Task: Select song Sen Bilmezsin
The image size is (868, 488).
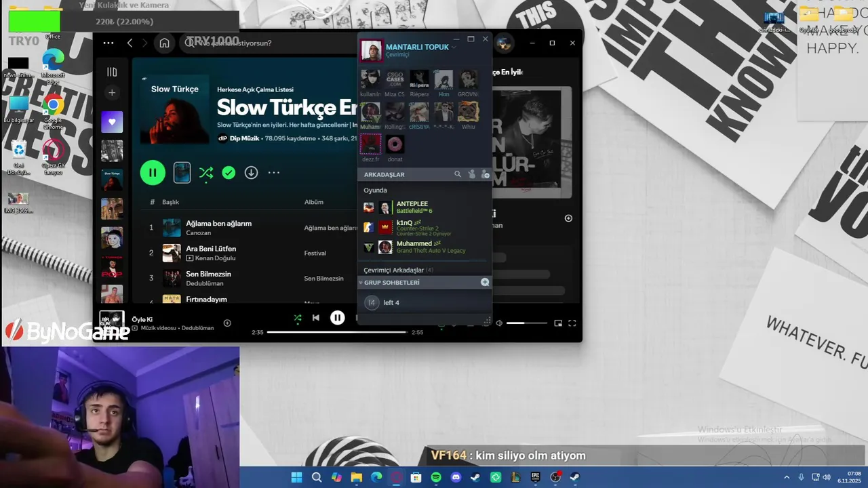Action: coord(209,274)
